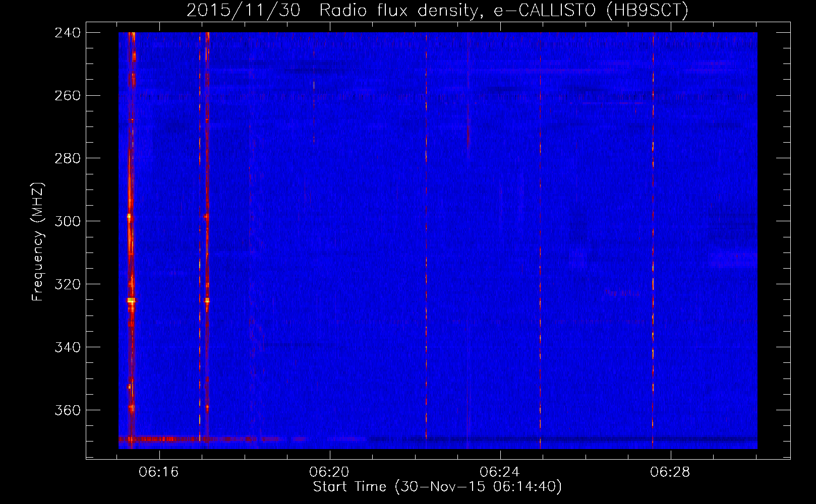Click the 300 frequency tick label
Screen dimensions: 816x504
coord(68,221)
